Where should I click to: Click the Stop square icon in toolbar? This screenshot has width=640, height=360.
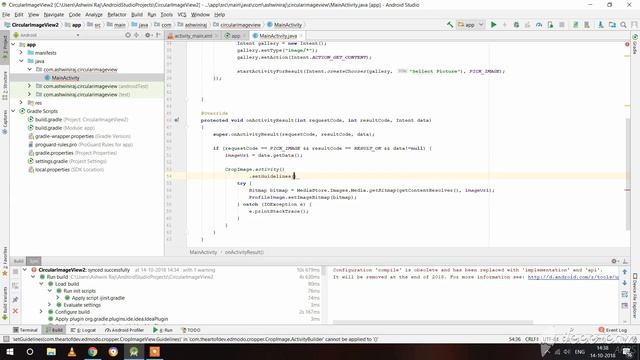click(562, 25)
